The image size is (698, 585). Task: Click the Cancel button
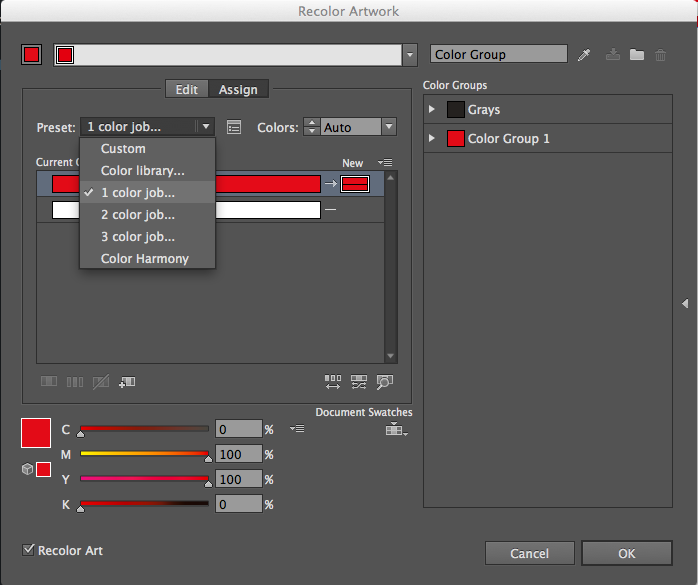tap(529, 553)
